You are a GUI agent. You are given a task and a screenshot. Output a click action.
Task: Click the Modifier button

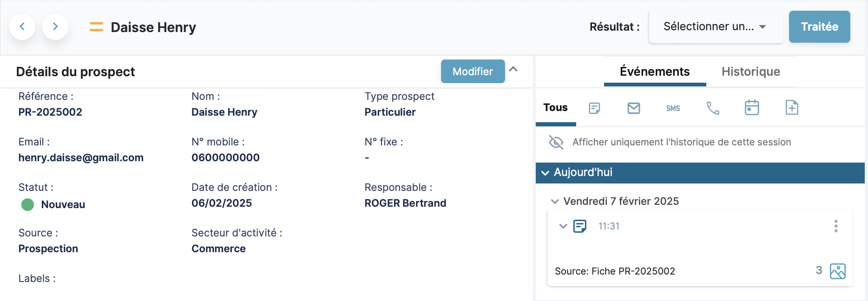(473, 72)
